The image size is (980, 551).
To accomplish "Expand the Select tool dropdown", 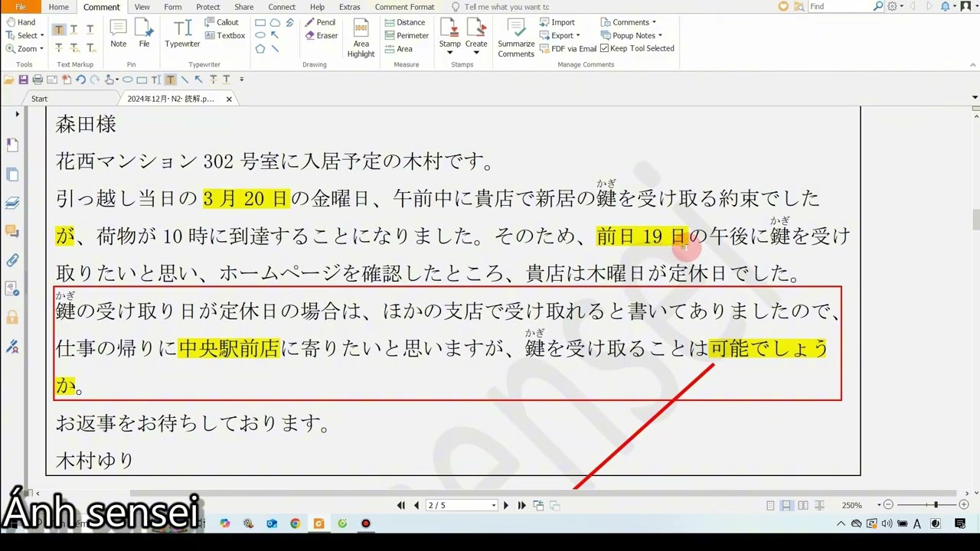I will pyautogui.click(x=42, y=36).
